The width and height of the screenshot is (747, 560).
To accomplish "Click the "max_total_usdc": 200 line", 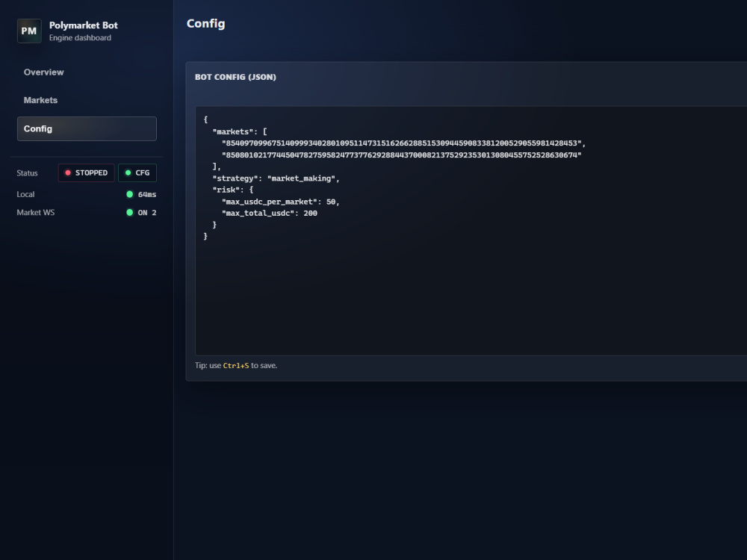I will 269,214.
